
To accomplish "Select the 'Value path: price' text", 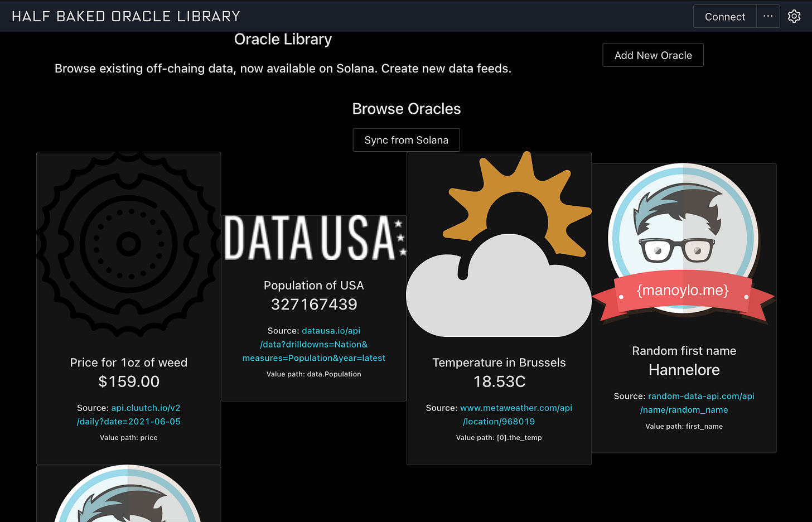I will (129, 438).
